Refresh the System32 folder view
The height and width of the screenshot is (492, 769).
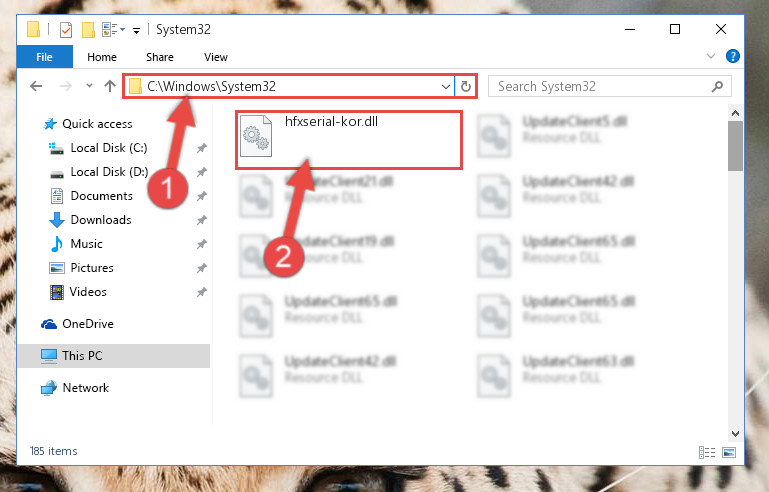[x=465, y=87]
